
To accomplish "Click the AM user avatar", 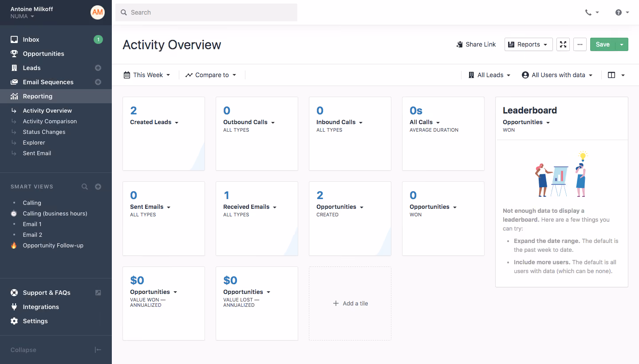I will tap(98, 12).
